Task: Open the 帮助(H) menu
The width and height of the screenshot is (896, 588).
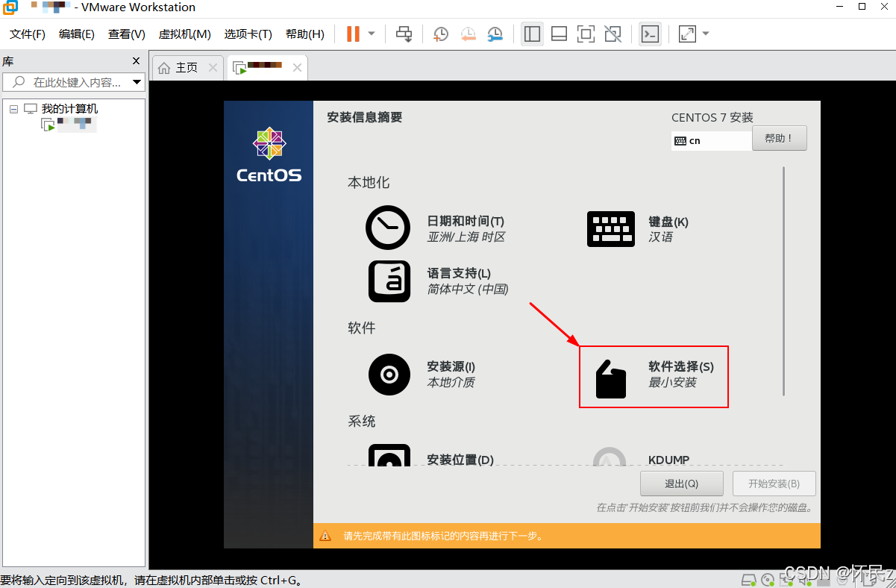Action: tap(305, 34)
